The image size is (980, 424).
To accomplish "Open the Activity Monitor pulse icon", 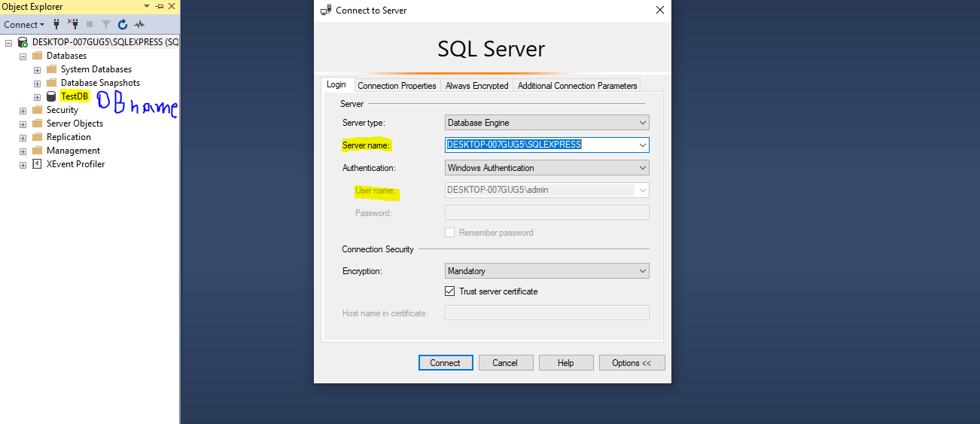I will [x=139, y=24].
